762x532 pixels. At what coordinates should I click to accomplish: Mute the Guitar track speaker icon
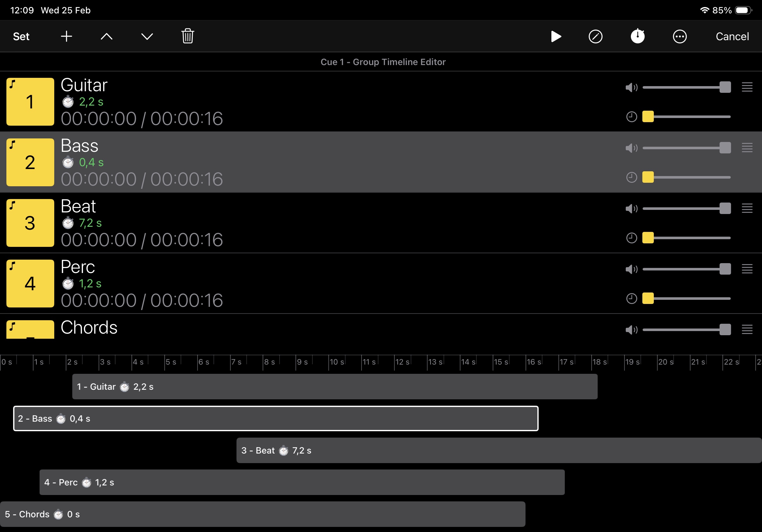coord(631,88)
